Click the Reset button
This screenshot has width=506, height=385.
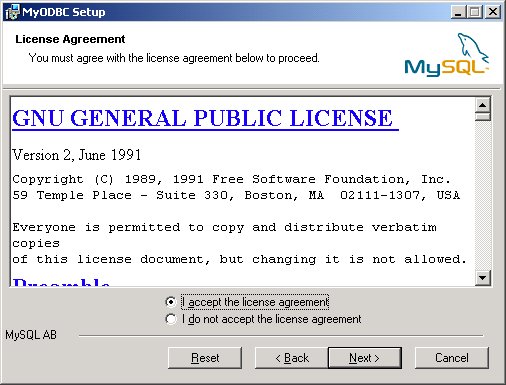click(205, 358)
